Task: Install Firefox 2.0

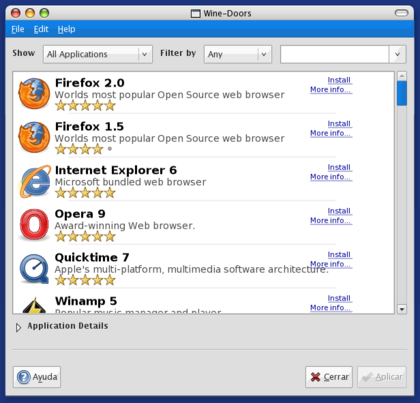Action: 339,80
